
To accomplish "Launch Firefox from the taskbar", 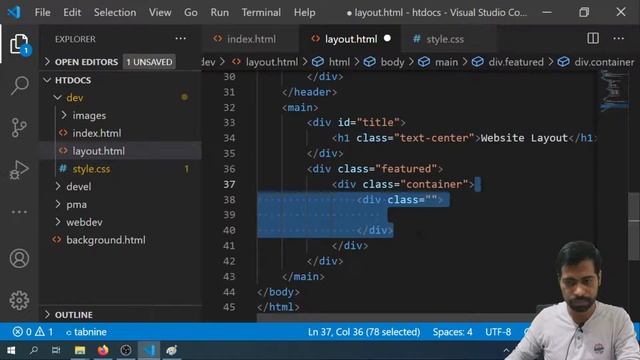I will (103, 350).
